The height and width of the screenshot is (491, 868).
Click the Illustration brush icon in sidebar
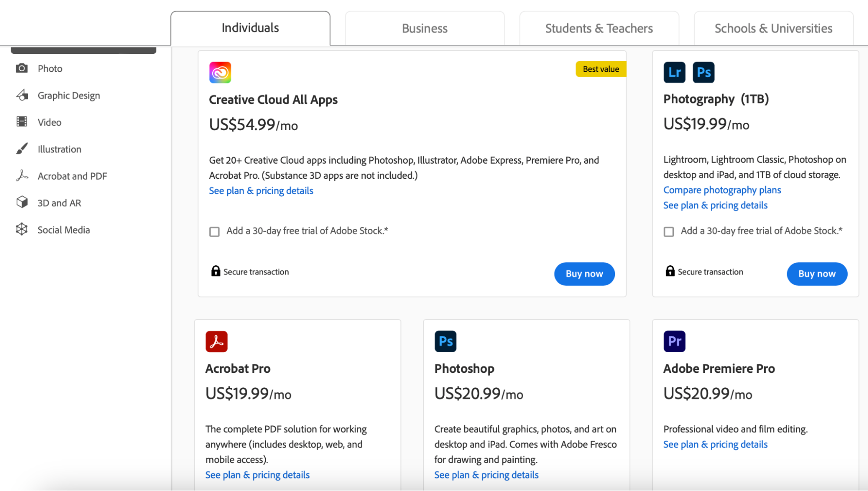[22, 149]
